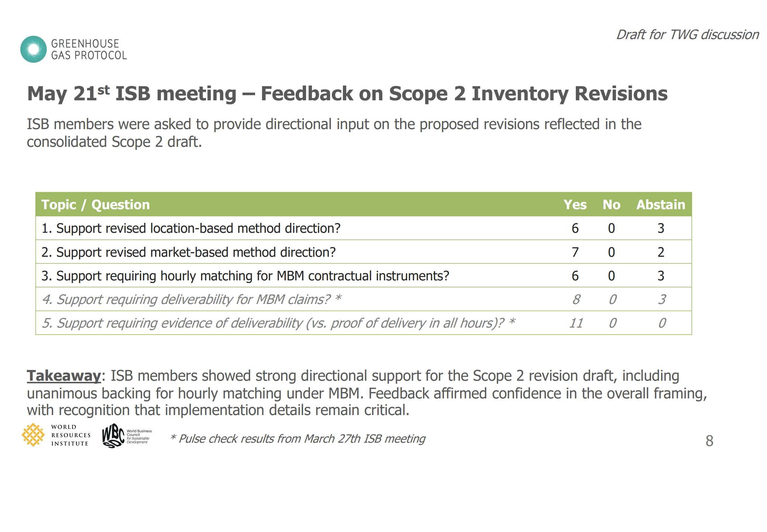This screenshot has height=532, width=767.
Task: Select the location-based method direction row
Action: click(191, 228)
